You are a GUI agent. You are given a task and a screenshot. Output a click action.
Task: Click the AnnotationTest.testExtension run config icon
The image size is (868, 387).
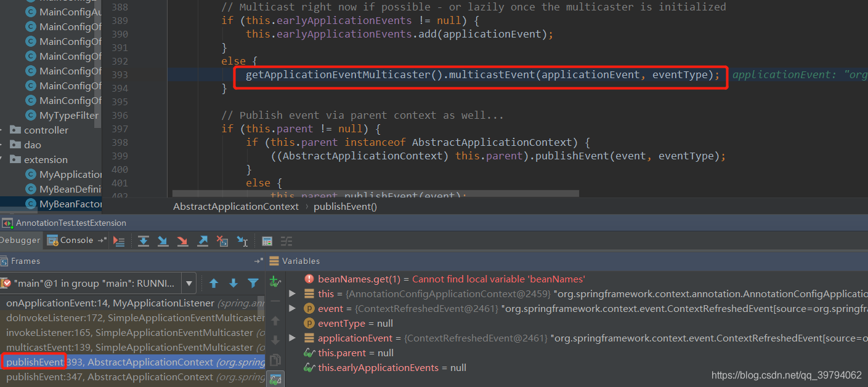[7, 223]
